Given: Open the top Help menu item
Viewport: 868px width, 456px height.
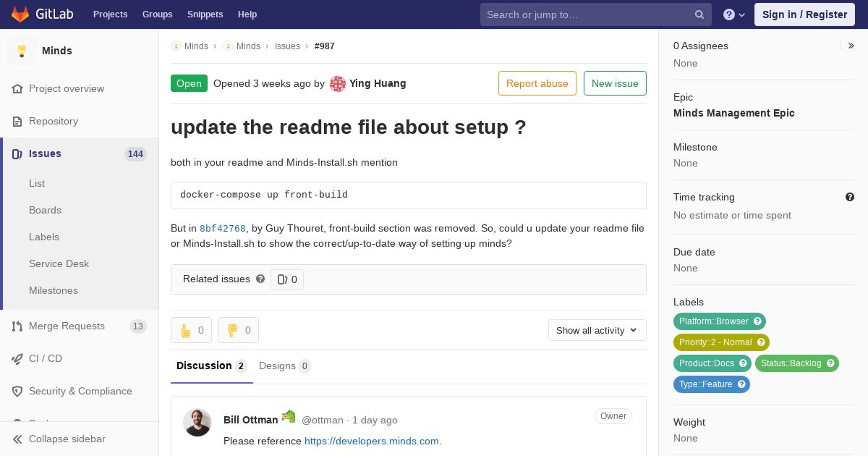Looking at the screenshot, I should point(247,14).
